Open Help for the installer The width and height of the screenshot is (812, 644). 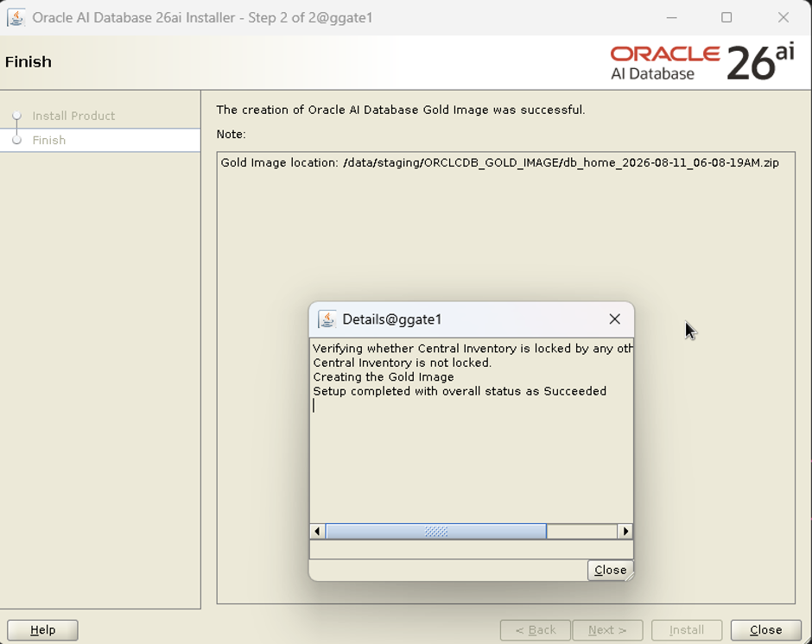[x=42, y=630]
